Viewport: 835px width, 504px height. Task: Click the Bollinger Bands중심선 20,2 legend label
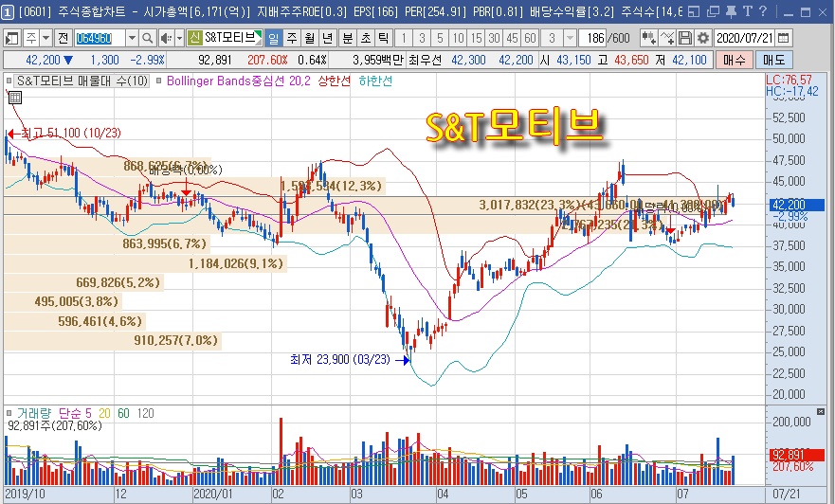(238, 81)
